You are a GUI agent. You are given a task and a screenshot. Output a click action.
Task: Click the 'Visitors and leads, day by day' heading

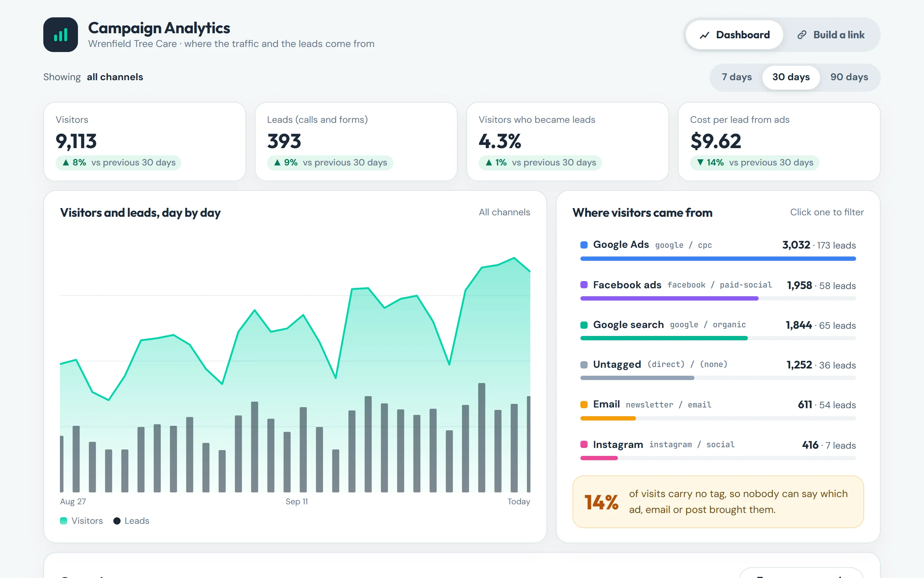click(x=140, y=212)
